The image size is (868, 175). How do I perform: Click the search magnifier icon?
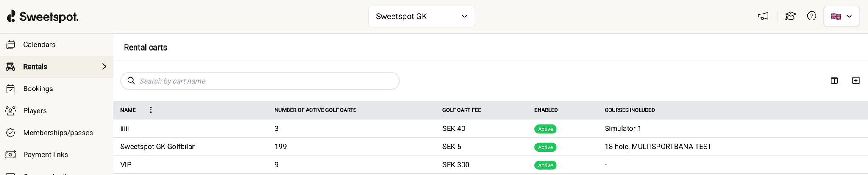pos(131,81)
